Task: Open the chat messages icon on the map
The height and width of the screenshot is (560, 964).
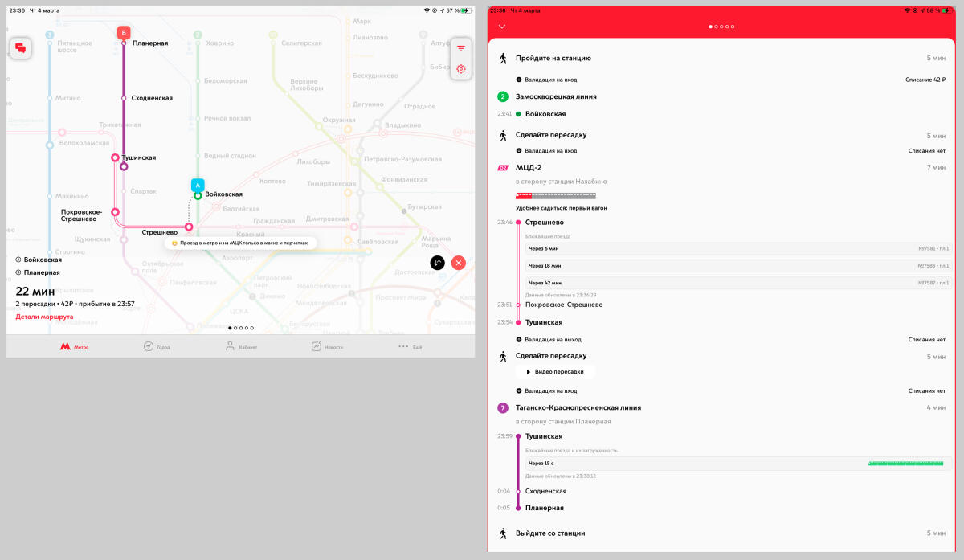Action: (x=20, y=48)
